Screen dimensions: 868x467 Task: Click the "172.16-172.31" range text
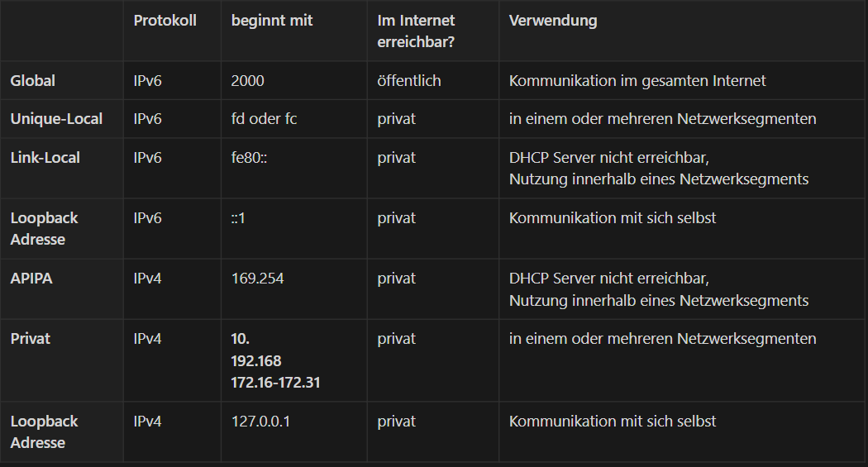click(x=275, y=383)
